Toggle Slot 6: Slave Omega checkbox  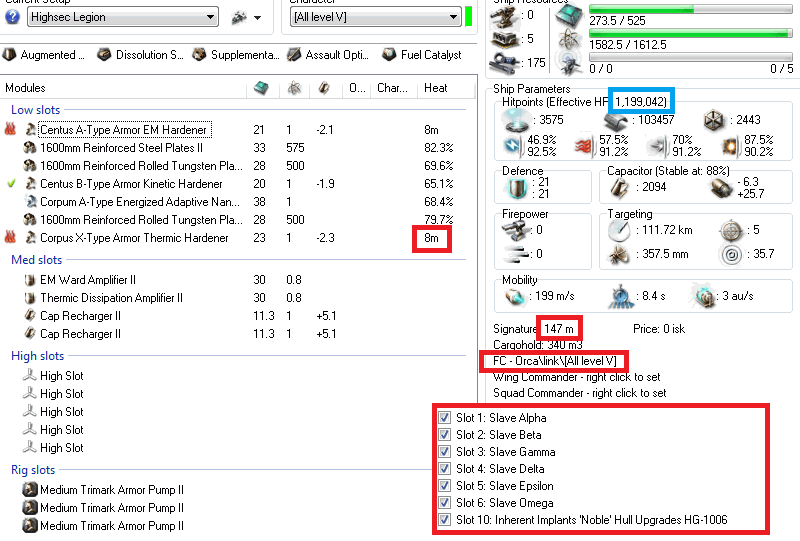point(444,503)
